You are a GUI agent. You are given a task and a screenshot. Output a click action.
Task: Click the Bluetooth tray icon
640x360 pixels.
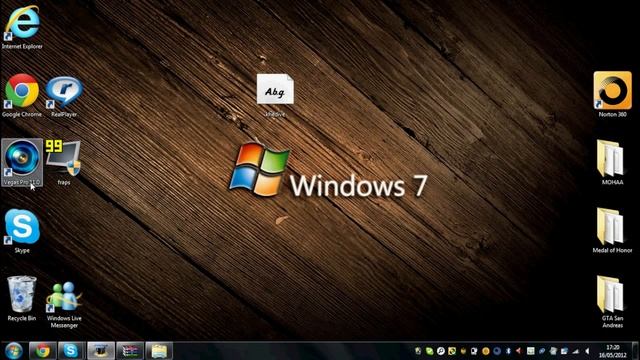coord(508,351)
